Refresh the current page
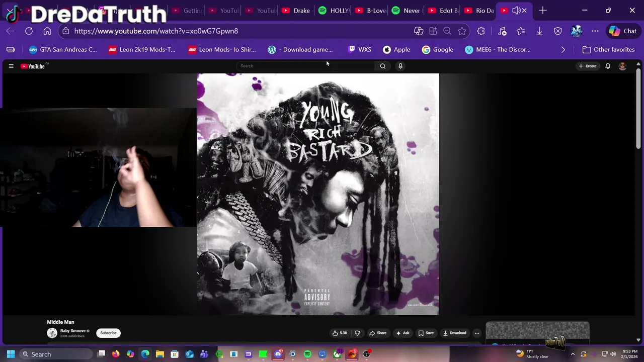Screen dimensions: 644x362 (x=29, y=31)
